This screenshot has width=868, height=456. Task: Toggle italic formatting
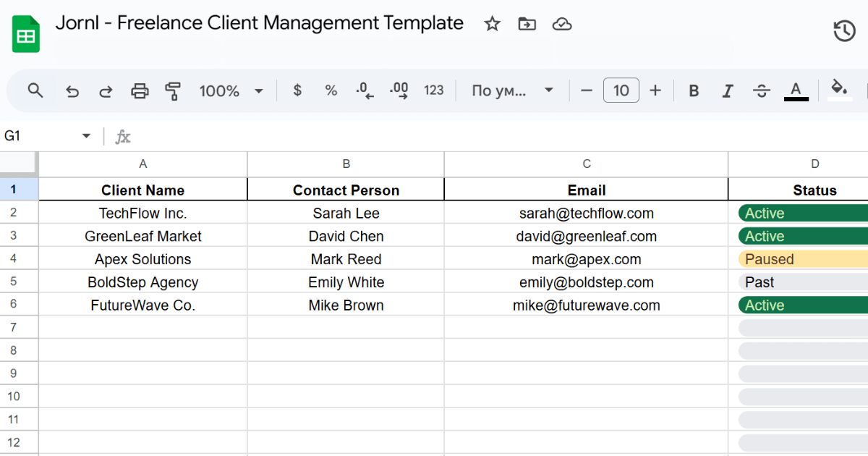click(x=728, y=91)
